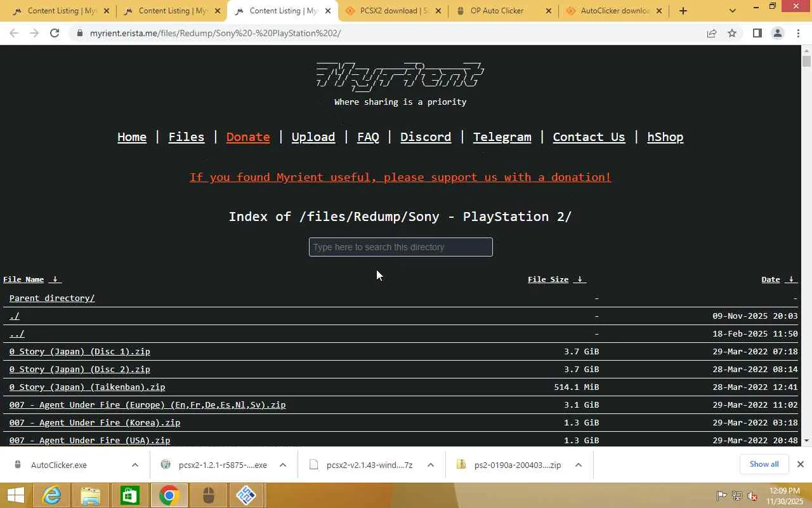Expand options for AutoClicker.exe download

click(134, 465)
